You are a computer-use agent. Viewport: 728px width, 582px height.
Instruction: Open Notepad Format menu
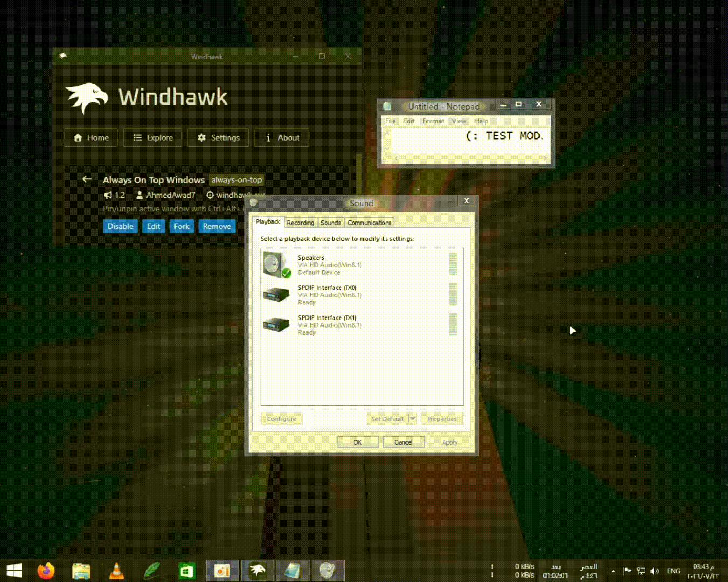tap(433, 121)
